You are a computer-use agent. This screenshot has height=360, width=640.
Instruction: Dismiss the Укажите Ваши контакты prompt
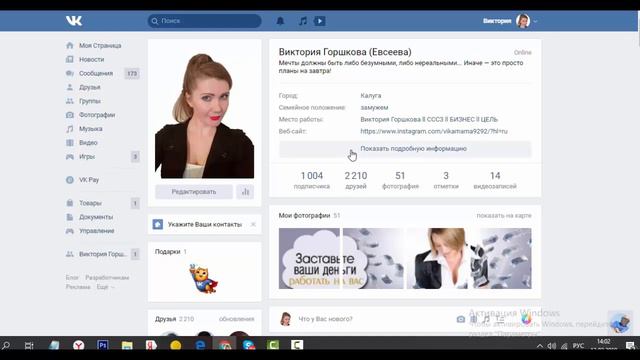click(253, 224)
